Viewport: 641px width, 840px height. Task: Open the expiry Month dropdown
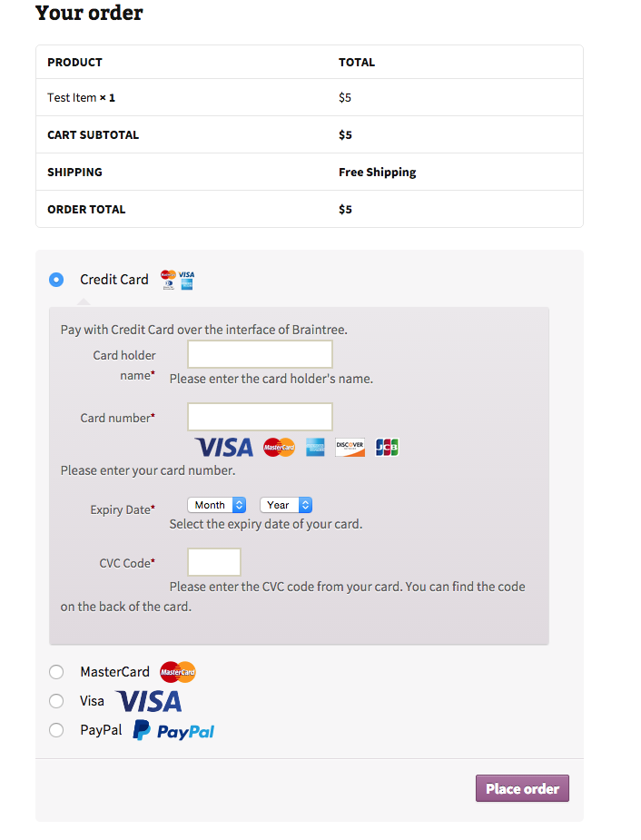coord(216,505)
